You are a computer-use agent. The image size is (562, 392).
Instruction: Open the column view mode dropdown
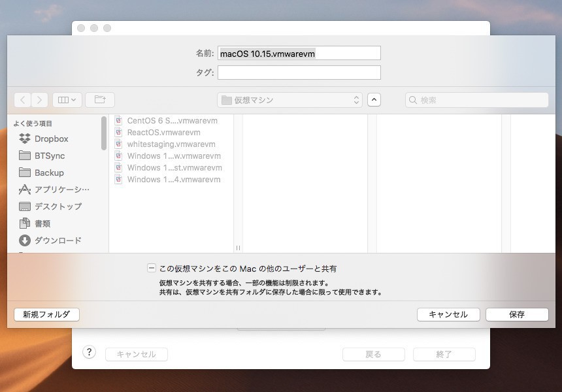[x=67, y=100]
